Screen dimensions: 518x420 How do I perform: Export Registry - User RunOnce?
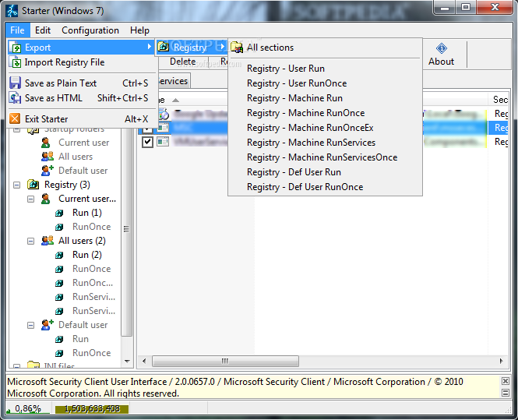pos(325,83)
